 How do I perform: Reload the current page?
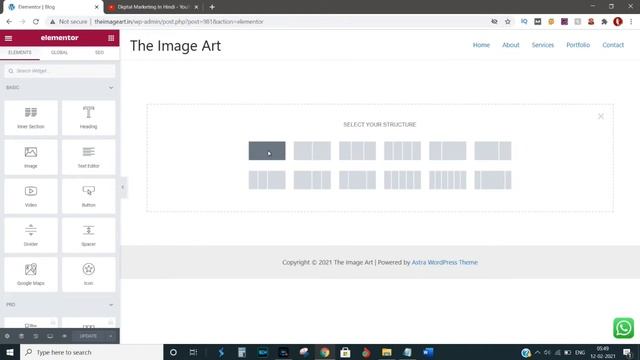click(x=36, y=22)
